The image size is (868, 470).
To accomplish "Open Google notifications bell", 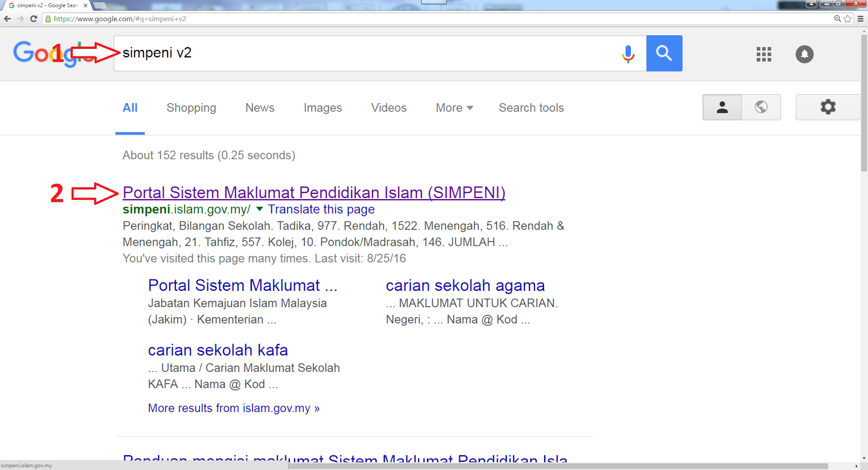I will coord(805,54).
